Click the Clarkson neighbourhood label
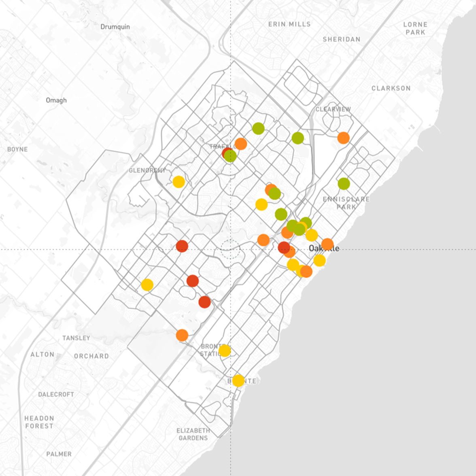The height and width of the screenshot is (476, 476). pos(391,88)
